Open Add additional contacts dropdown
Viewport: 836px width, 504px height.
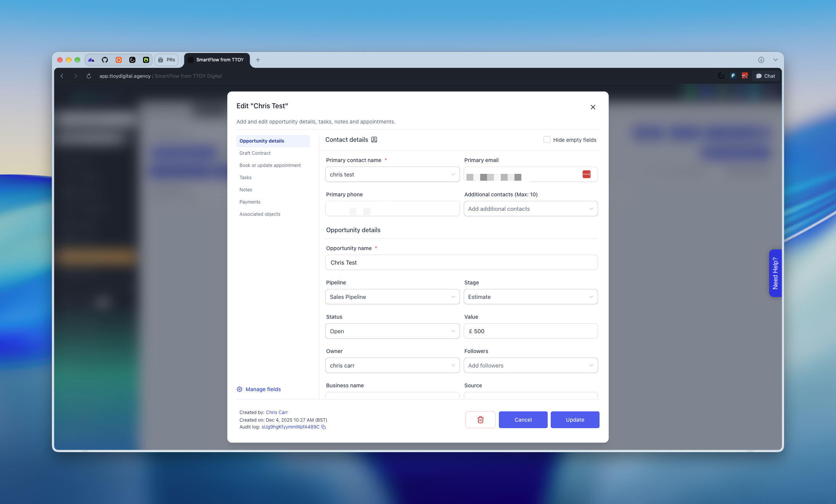coord(531,209)
